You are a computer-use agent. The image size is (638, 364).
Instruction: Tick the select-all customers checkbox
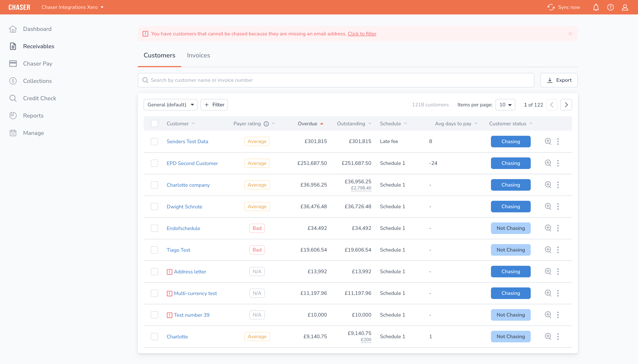(154, 123)
